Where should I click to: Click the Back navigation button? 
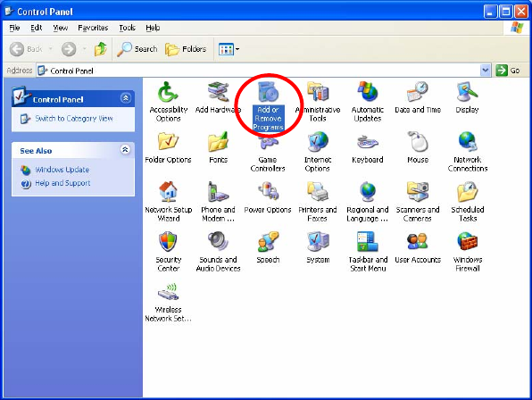[x=26, y=49]
